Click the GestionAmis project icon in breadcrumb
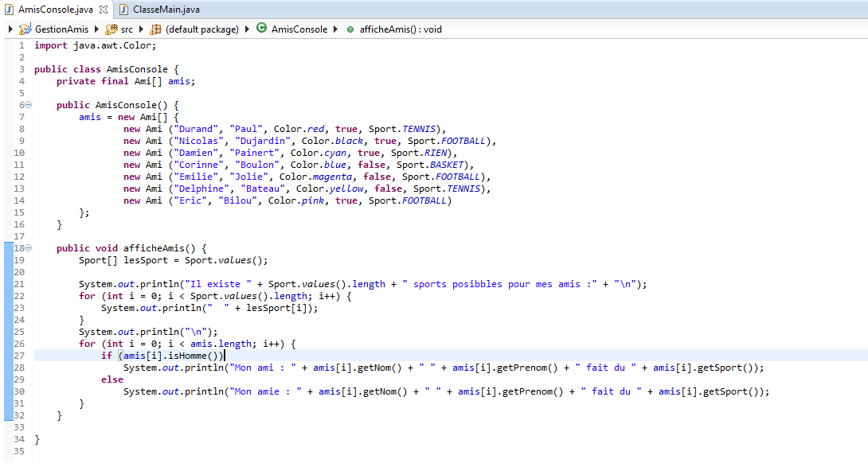Screen dimensions: 868x463 pyautogui.click(x=24, y=29)
